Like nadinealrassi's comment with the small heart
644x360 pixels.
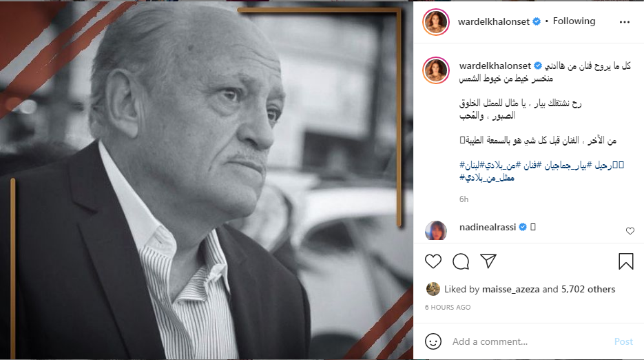point(630,231)
